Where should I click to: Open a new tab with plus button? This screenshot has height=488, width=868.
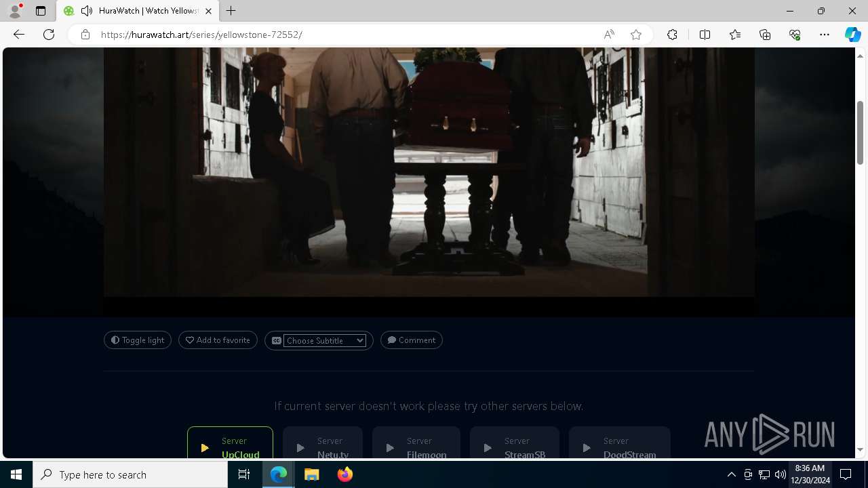(x=231, y=11)
